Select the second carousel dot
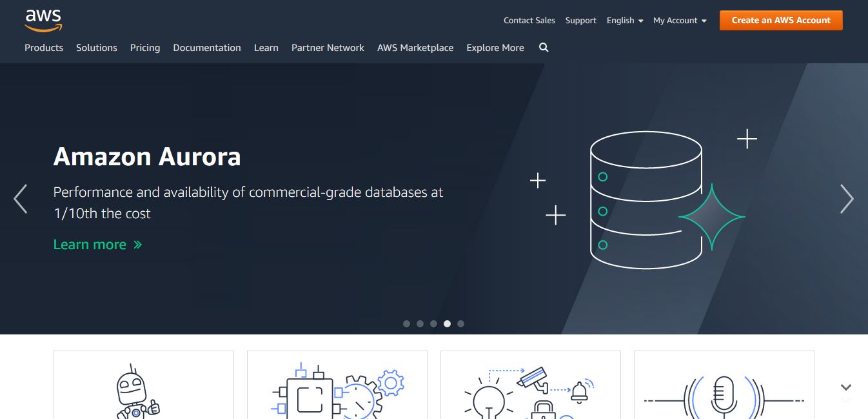This screenshot has width=868, height=419. coord(420,324)
